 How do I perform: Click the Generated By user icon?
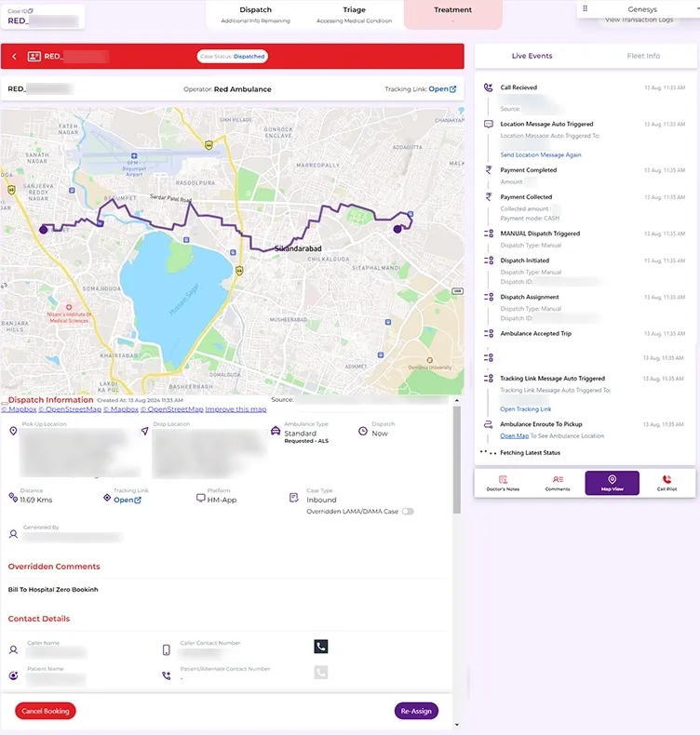(x=13, y=534)
